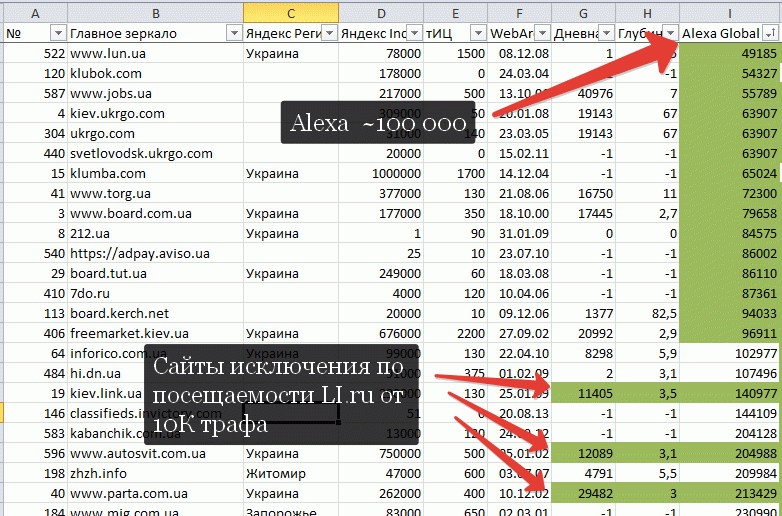Open sorted filter dropdown for Alexa Global
The height and width of the screenshot is (516, 782).
770,33
